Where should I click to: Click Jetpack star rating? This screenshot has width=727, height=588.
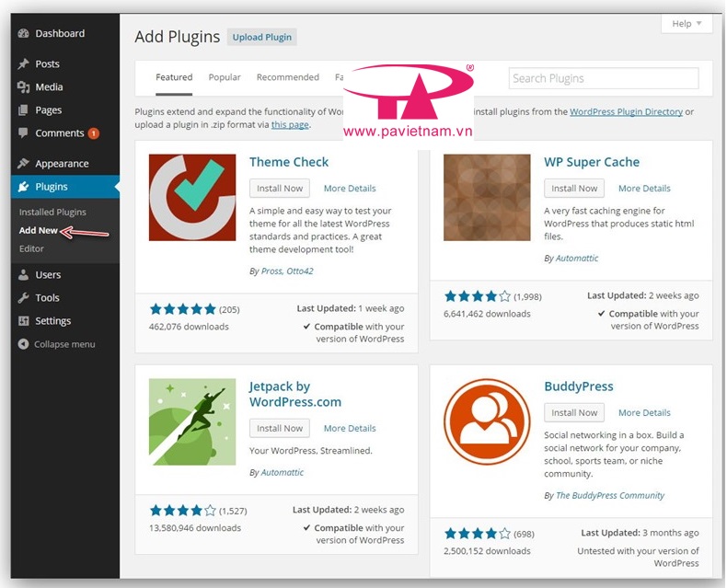[x=183, y=511]
